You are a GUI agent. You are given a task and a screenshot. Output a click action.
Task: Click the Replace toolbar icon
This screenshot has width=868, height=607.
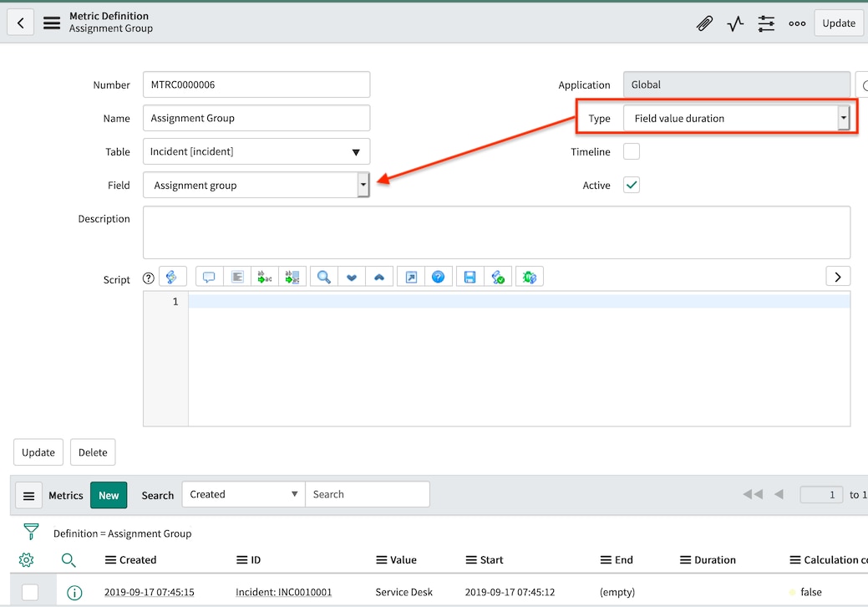click(x=265, y=277)
